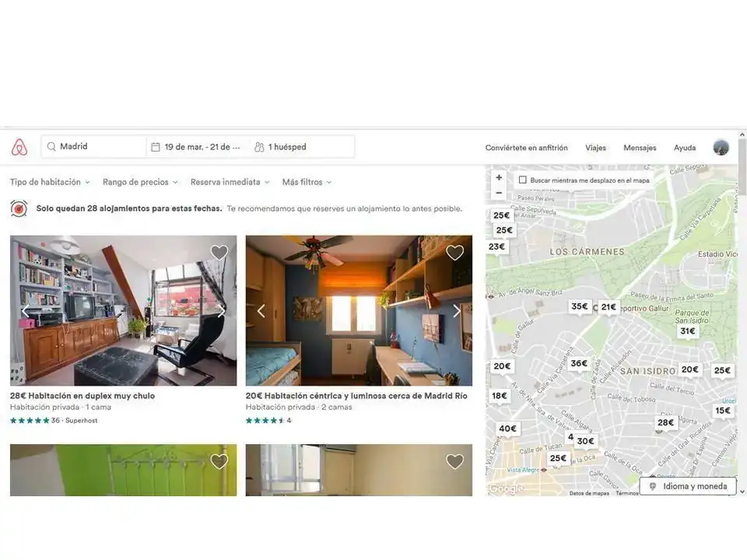747x560 pixels.
Task: Expand Tipo de habitación filter
Action: point(50,182)
